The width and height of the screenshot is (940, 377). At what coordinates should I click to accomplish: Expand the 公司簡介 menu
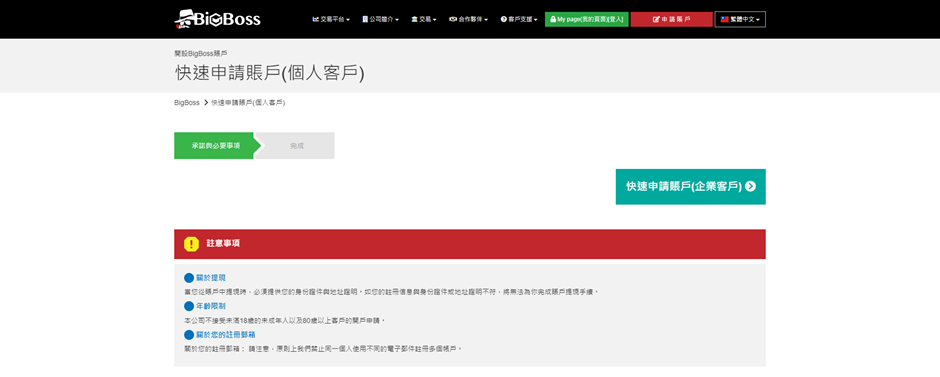coord(381,19)
